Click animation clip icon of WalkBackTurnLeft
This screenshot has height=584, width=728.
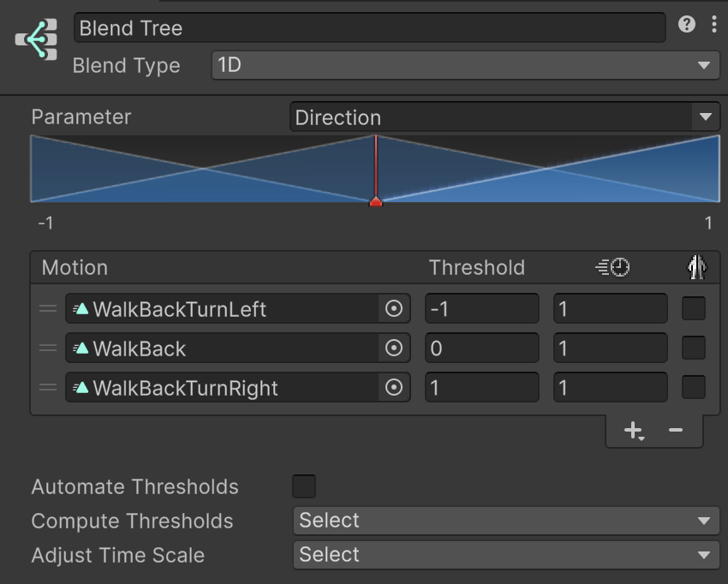81,309
